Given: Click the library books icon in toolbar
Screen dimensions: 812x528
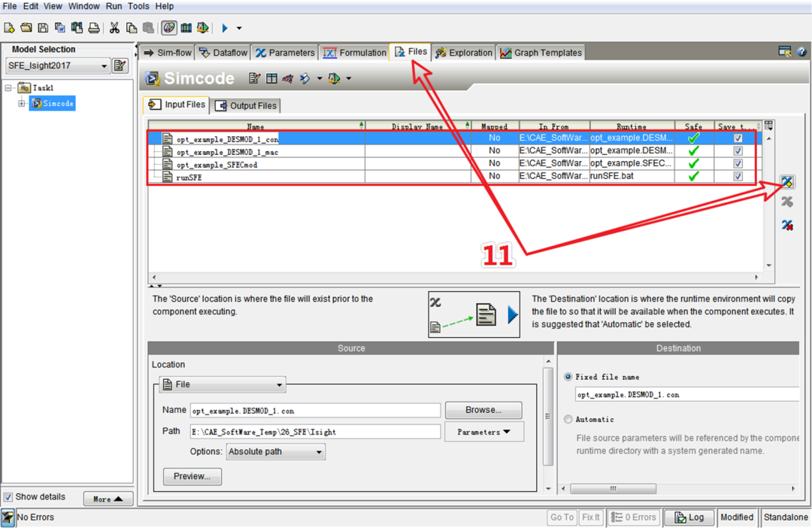Looking at the screenshot, I should [x=186, y=28].
